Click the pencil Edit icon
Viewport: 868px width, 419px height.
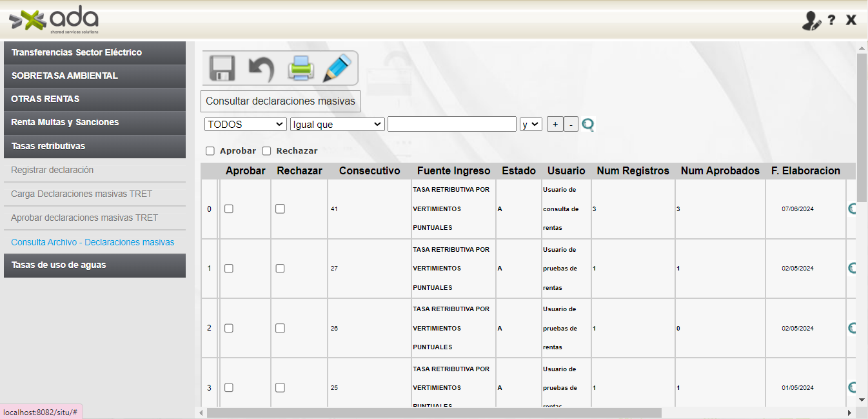337,68
